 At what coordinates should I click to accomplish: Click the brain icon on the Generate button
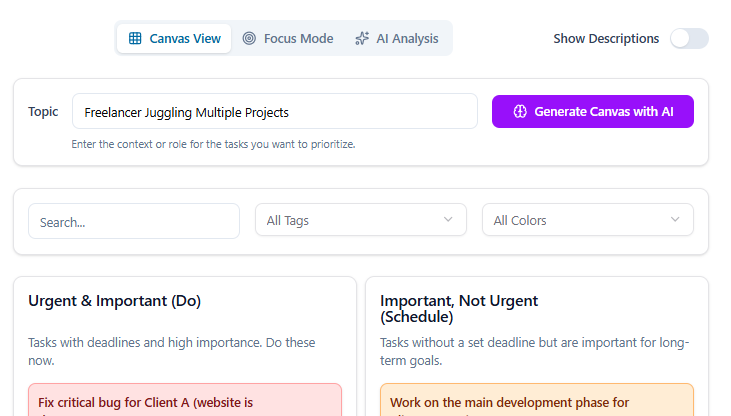(x=520, y=112)
